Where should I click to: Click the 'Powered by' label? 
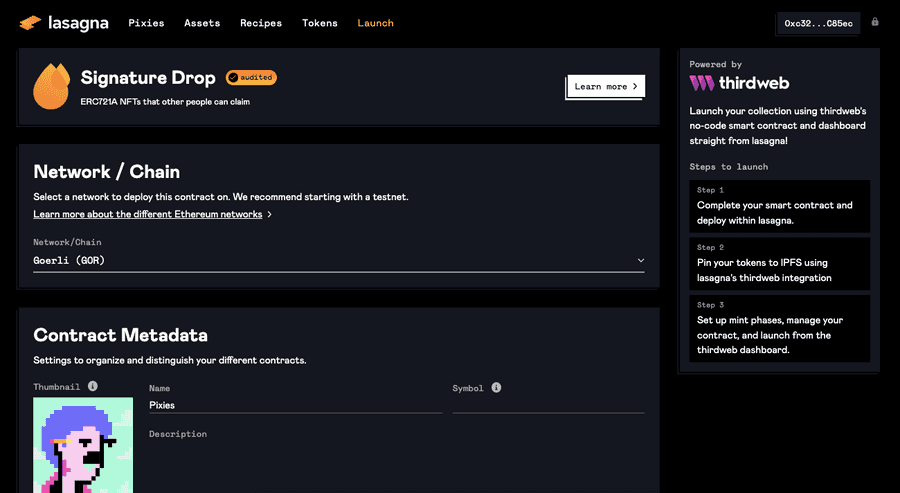pos(715,64)
